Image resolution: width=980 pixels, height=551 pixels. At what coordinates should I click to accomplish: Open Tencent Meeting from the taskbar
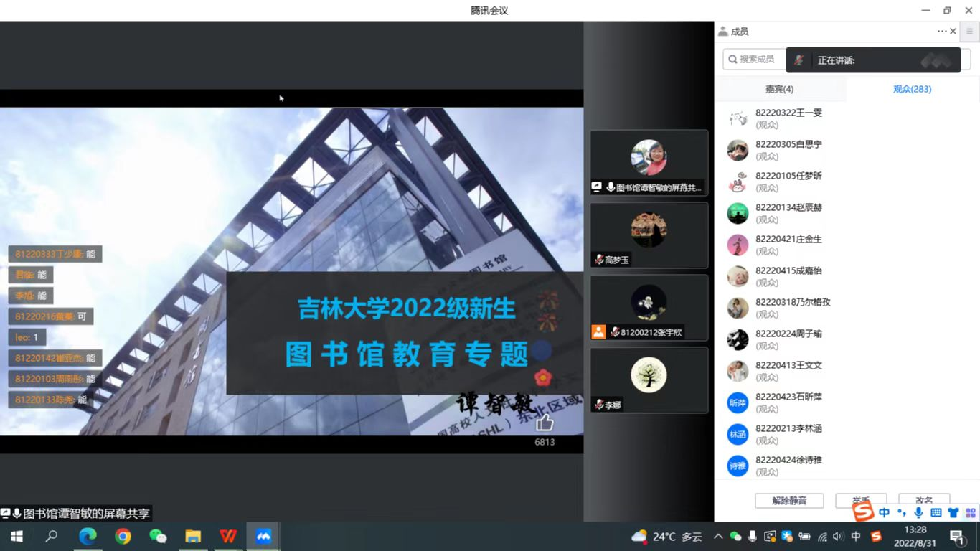pyautogui.click(x=263, y=536)
